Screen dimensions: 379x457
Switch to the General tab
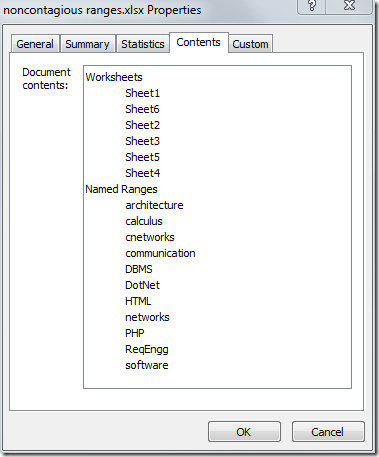click(x=35, y=44)
